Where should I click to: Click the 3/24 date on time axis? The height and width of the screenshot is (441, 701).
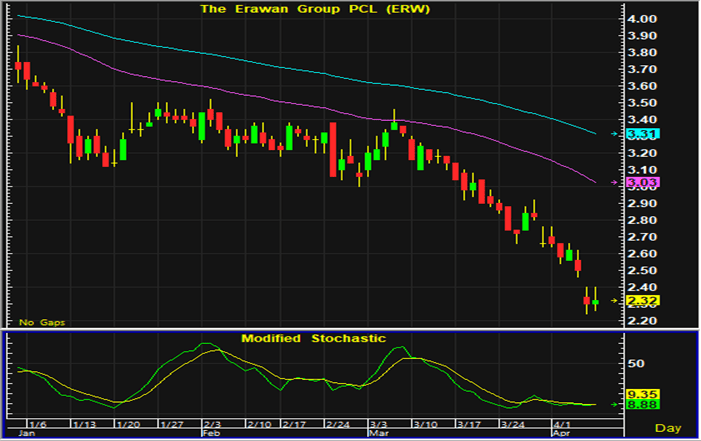coord(512,425)
